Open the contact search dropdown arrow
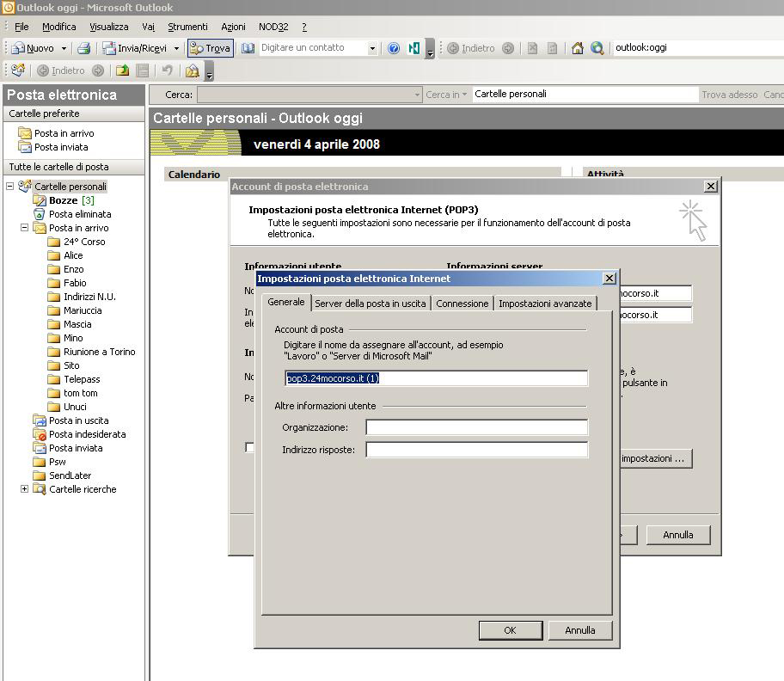The height and width of the screenshot is (681, 784). (372, 48)
